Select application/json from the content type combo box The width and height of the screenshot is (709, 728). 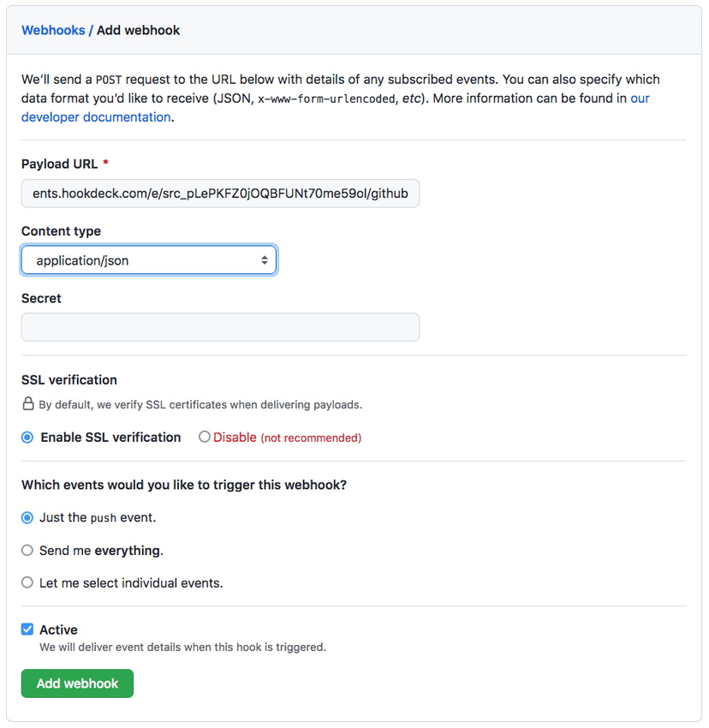pyautogui.click(x=148, y=260)
